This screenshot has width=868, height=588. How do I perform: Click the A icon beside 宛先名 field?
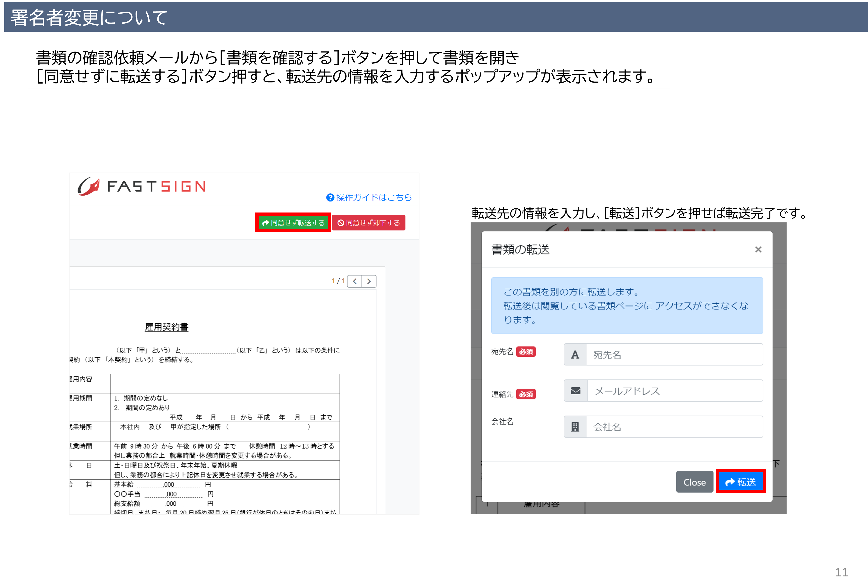575,355
